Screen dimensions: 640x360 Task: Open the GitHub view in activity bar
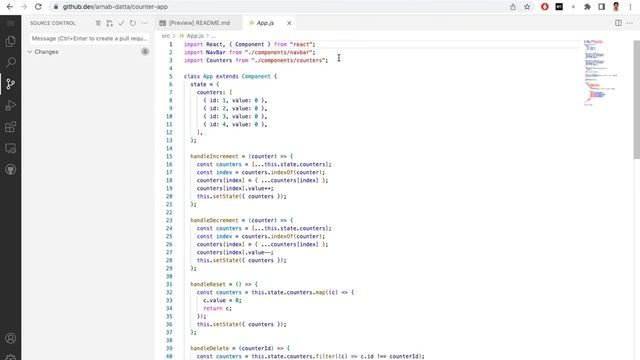click(11, 169)
